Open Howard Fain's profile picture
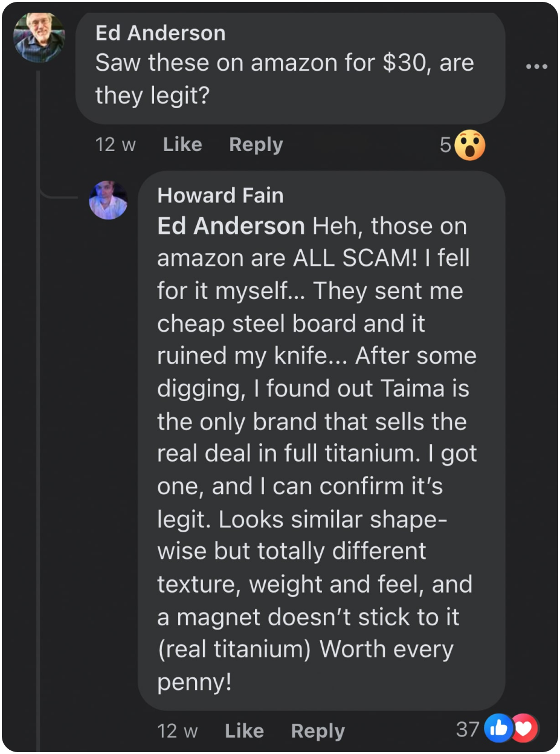 pyautogui.click(x=108, y=200)
